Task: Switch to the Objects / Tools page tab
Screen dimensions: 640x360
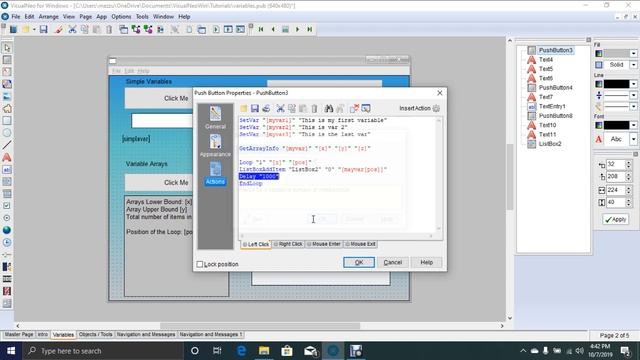Action: [x=95, y=334]
